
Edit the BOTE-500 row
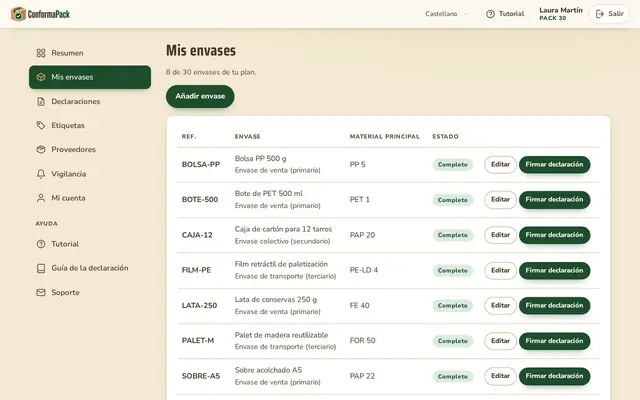[x=500, y=200]
